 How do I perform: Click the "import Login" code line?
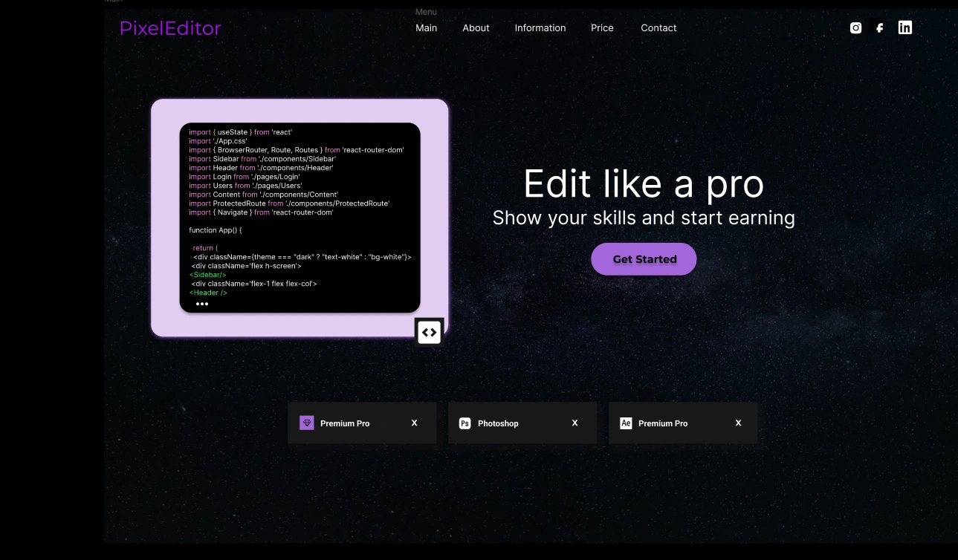245,177
